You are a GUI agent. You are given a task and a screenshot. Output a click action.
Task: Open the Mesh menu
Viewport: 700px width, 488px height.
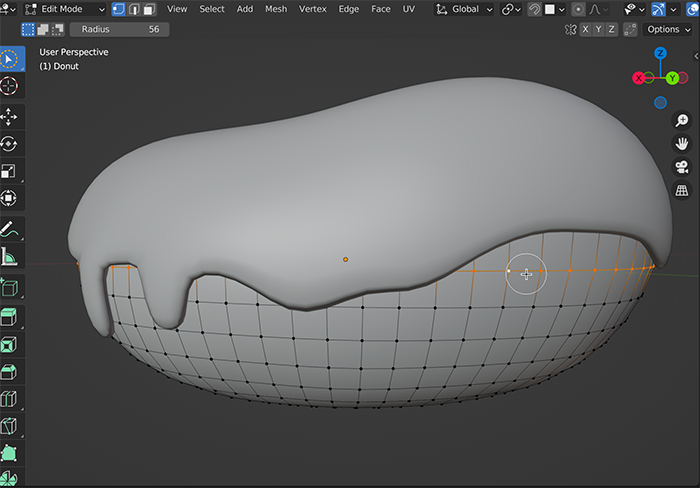[275, 9]
